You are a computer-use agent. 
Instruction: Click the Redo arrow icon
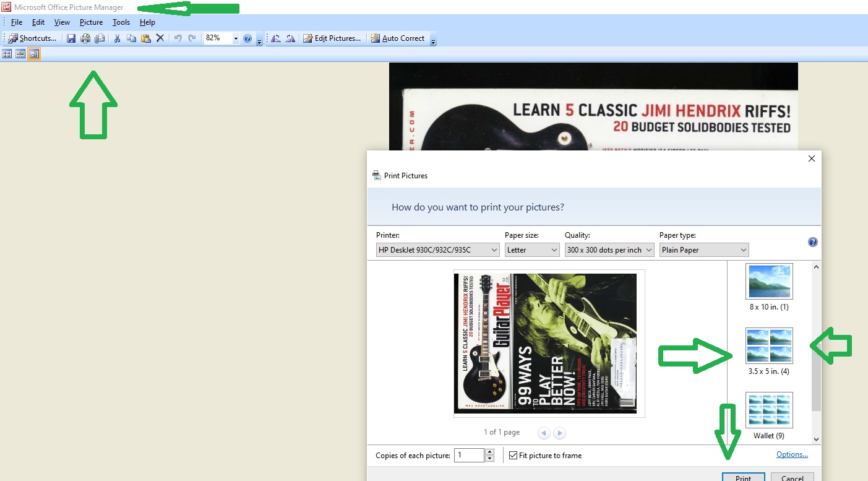point(192,38)
